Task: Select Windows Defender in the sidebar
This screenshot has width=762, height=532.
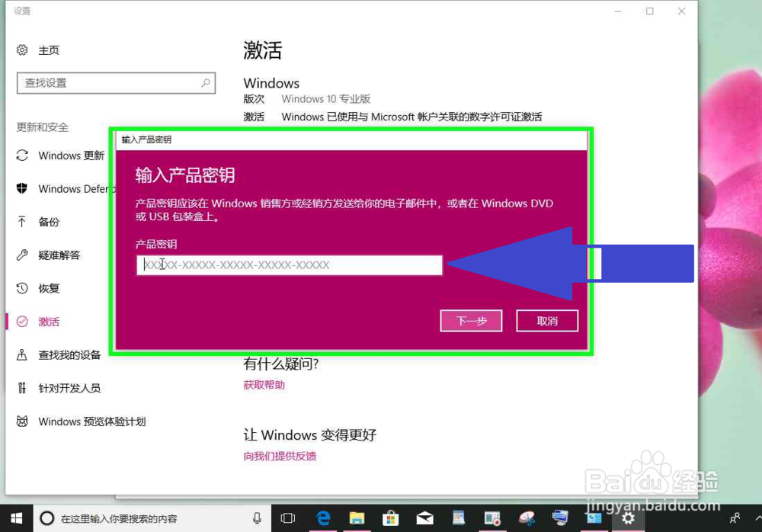Action: [69, 188]
